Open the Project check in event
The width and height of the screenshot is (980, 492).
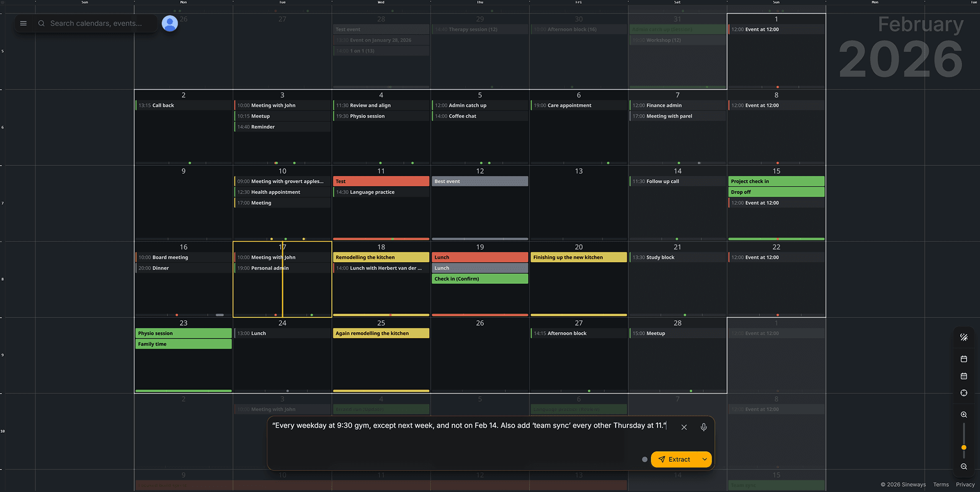tap(776, 181)
